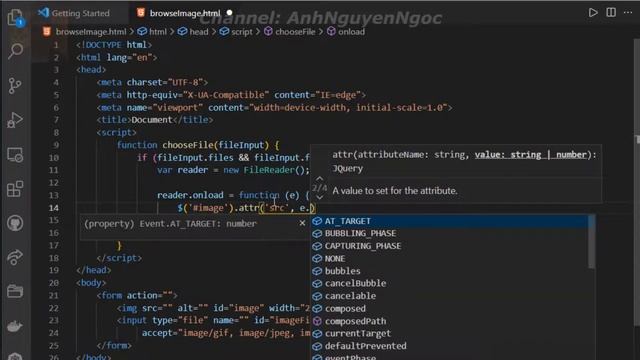Open the Source Control view

[x=16, y=86]
